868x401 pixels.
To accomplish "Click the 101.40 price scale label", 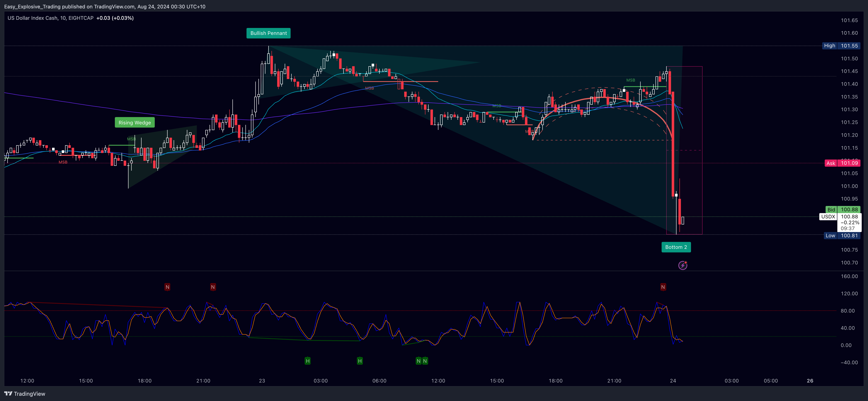I will [x=849, y=84].
